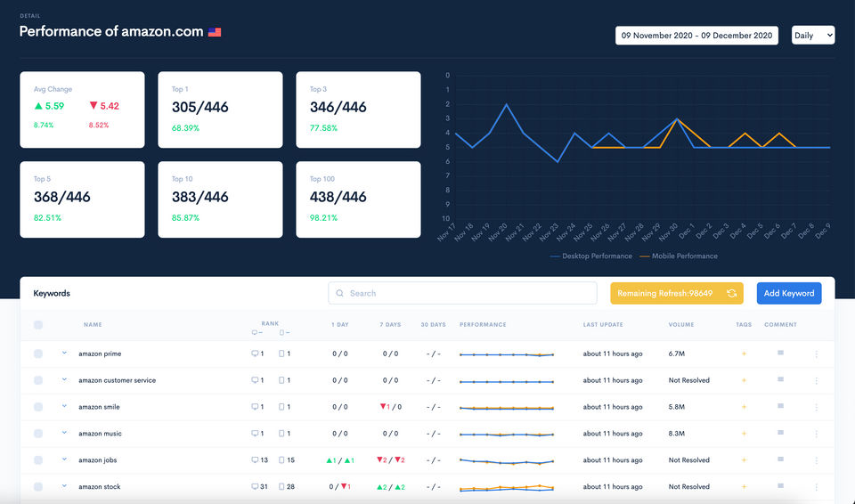This screenshot has width=855, height=504.
Task: Expand the amazon prime keyword row
Action: (x=64, y=353)
